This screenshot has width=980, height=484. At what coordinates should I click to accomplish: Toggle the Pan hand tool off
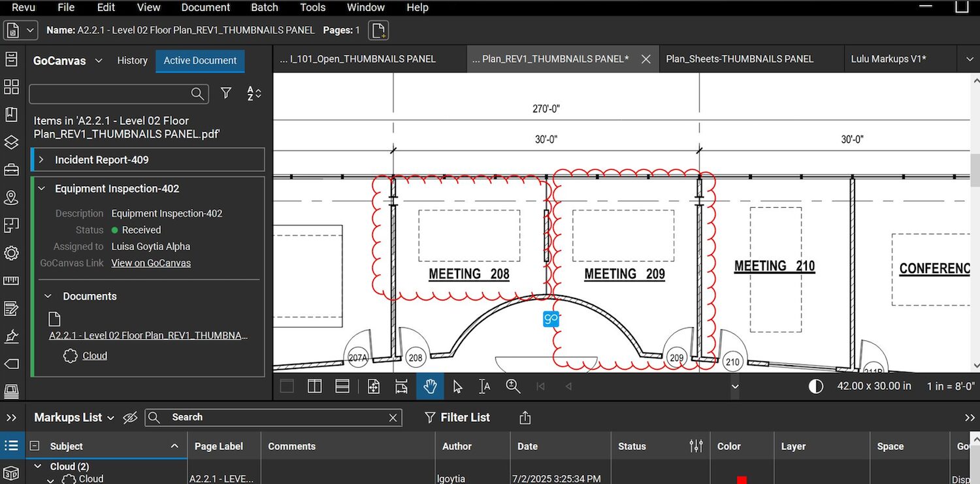tap(430, 386)
